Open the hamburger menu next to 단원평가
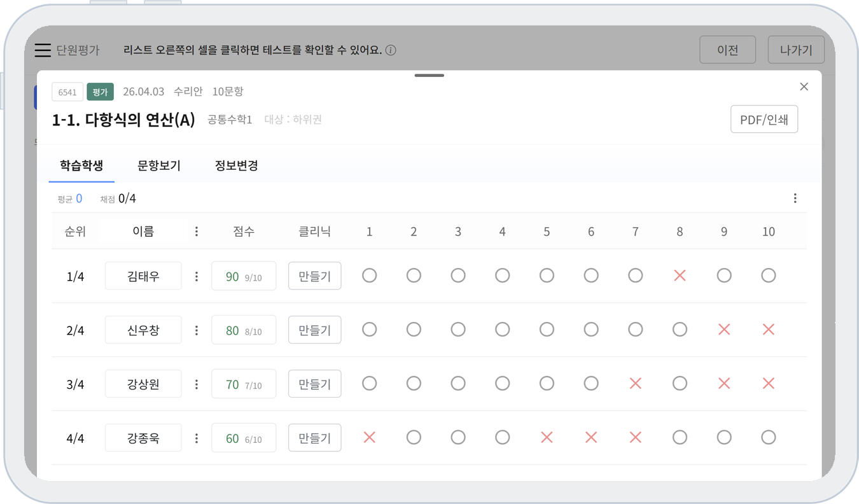This screenshot has height=504, width=859. [43, 50]
